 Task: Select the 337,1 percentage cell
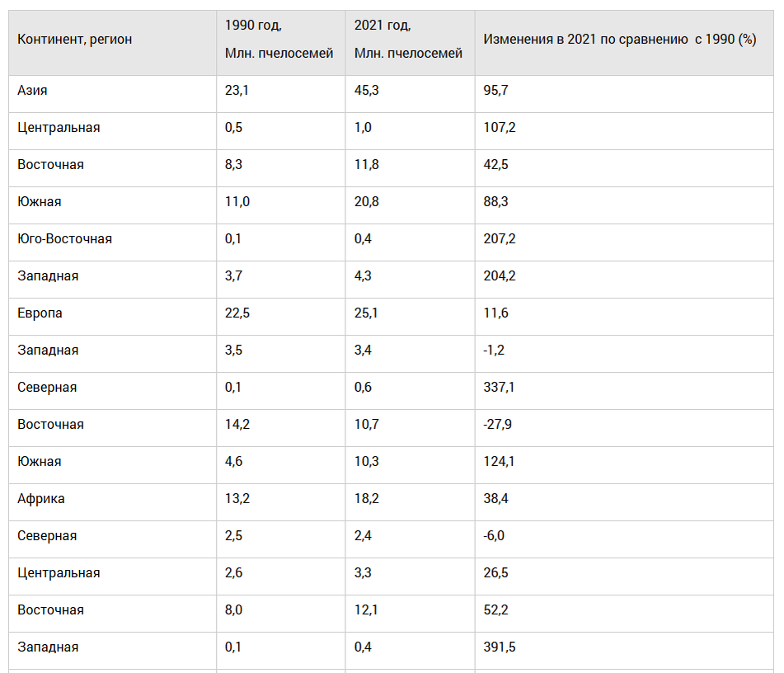pos(499,388)
